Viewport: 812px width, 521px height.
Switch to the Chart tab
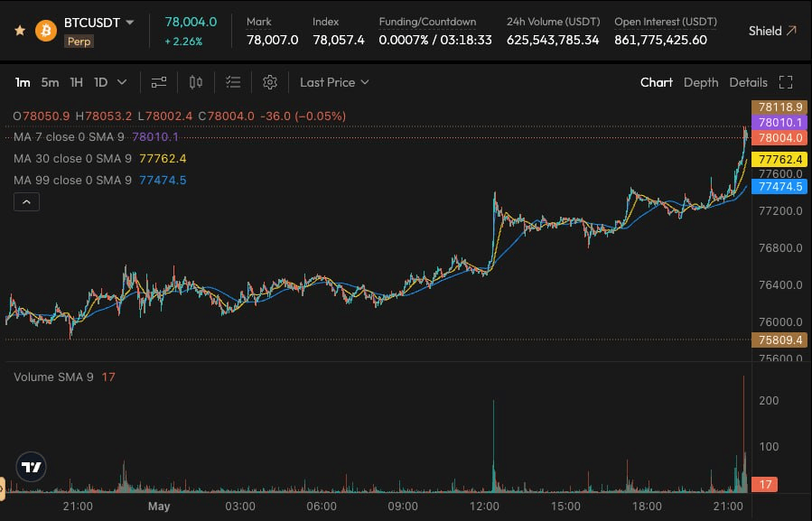pos(656,82)
